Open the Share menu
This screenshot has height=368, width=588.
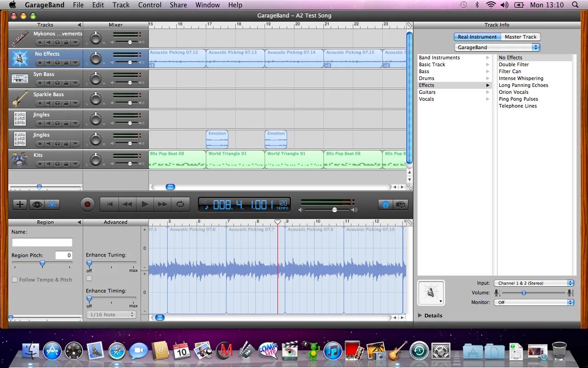(178, 5)
